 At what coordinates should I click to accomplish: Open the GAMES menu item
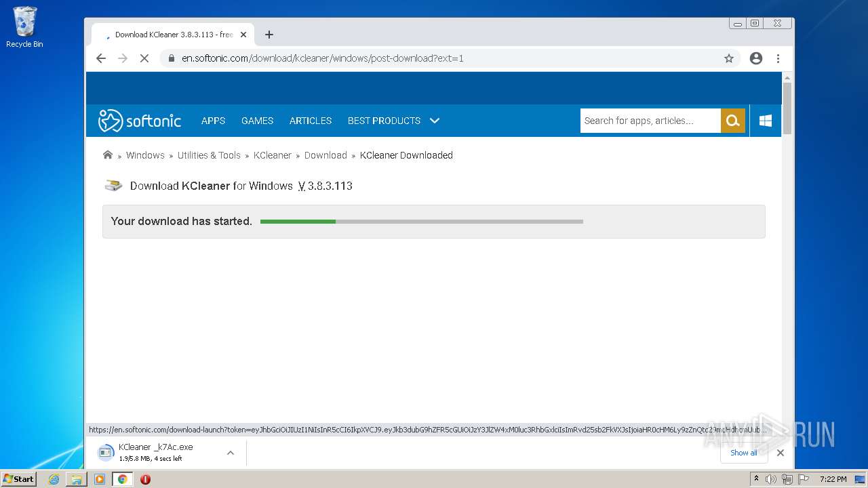coord(257,121)
